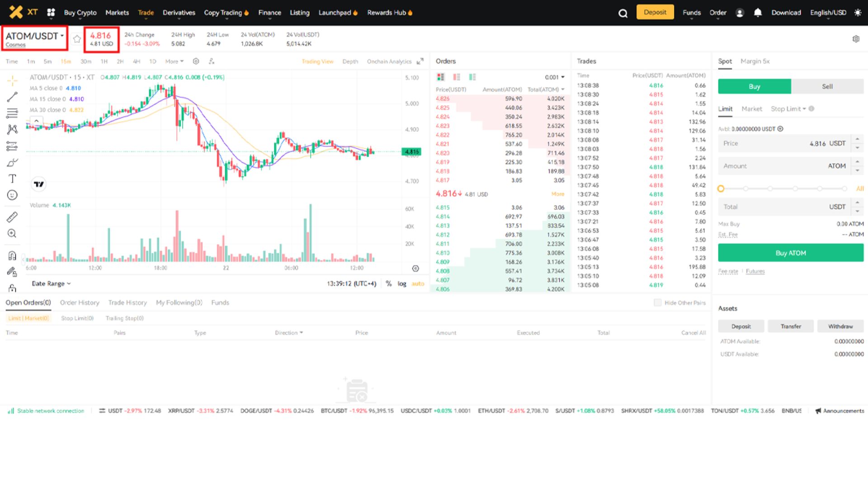Screen dimensions: 868x488
Task: Tick the Hide Other Pairs checkbox
Action: (x=658, y=303)
